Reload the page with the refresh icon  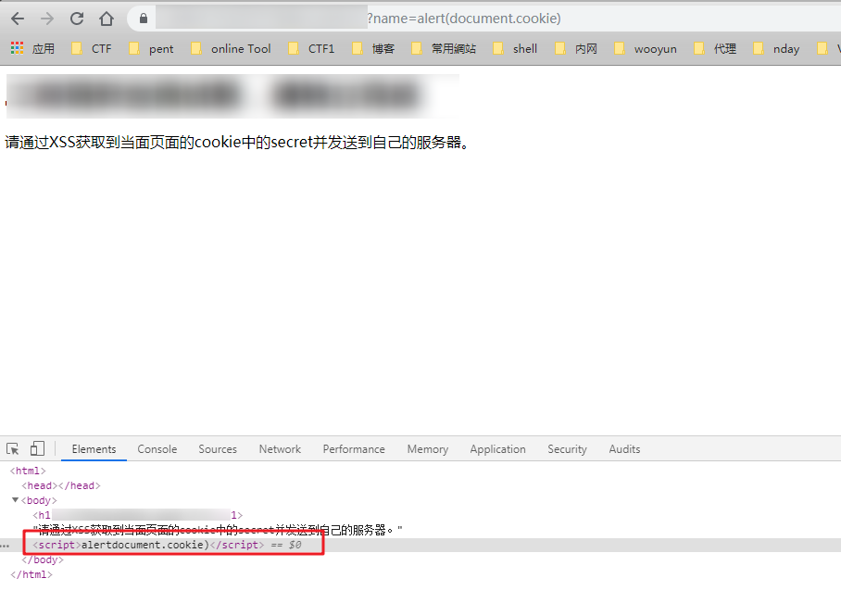pyautogui.click(x=77, y=19)
